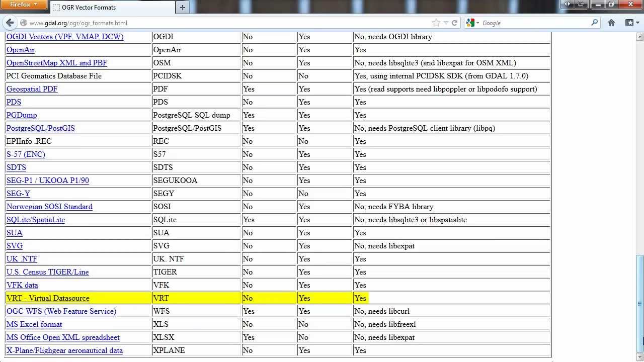Viewport: 644px width, 362px height.
Task: Bookmark this page with the star icon
Action: (x=436, y=23)
